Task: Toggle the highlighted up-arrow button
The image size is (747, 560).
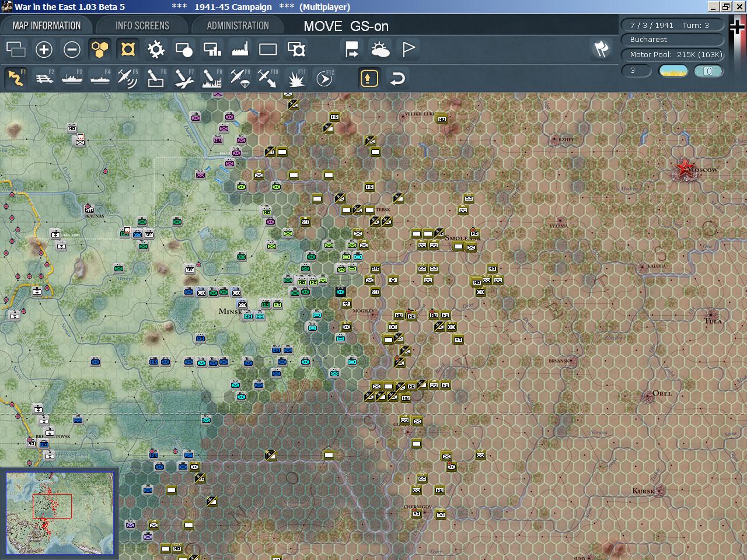Action: tap(369, 78)
